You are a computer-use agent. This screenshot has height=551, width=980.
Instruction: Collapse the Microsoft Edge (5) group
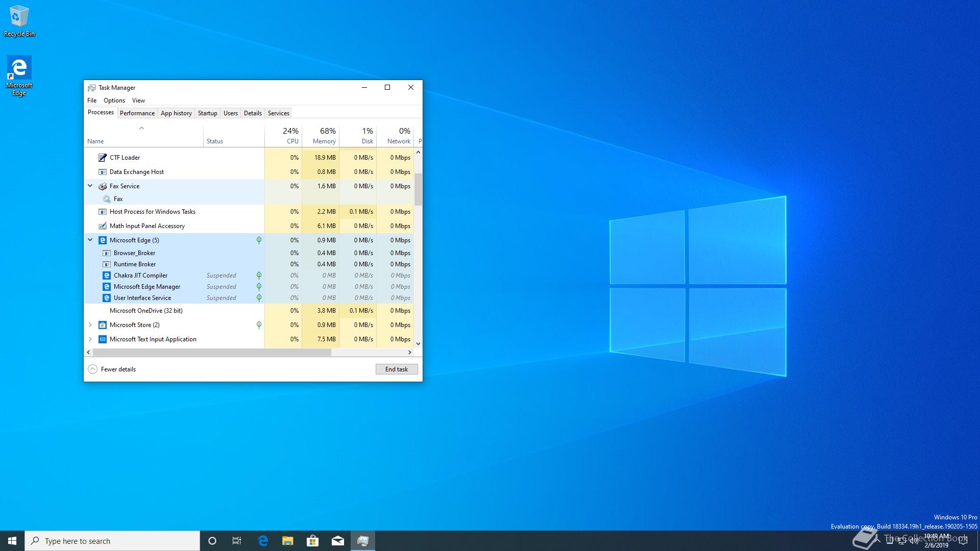point(90,240)
